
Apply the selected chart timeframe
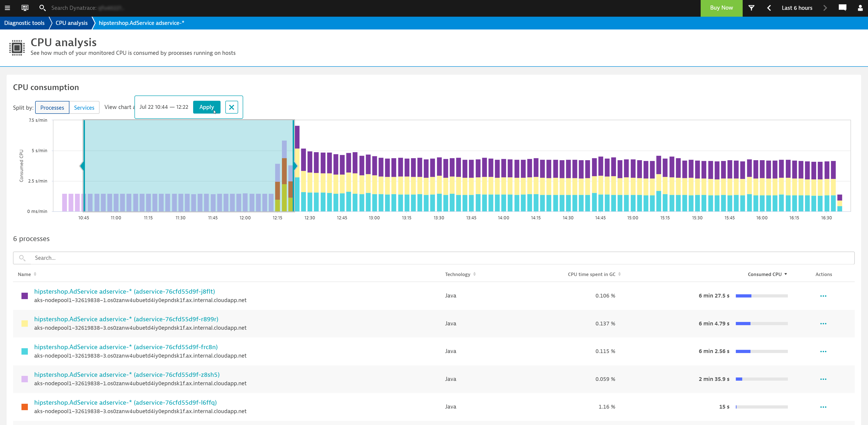coord(207,107)
